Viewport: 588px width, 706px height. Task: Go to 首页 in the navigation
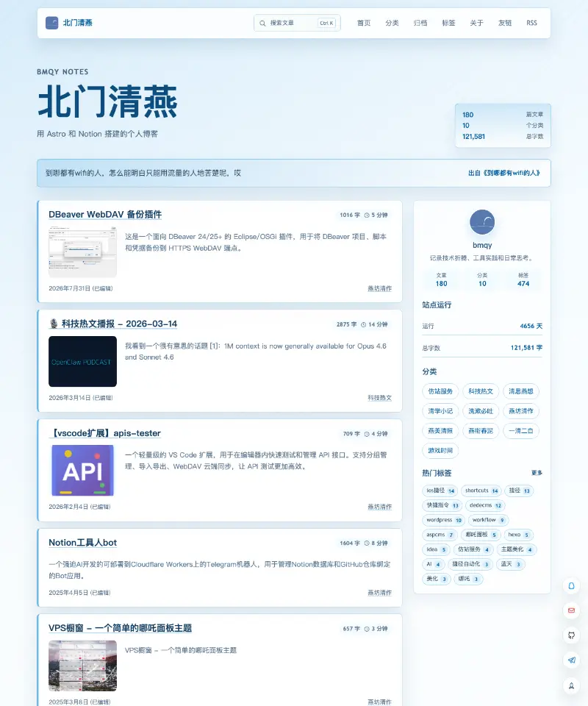pos(364,23)
